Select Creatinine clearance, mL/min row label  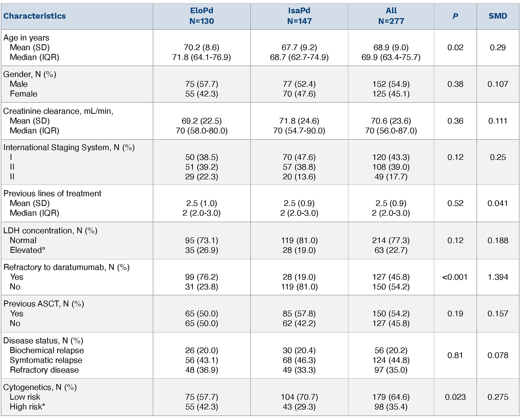point(58,111)
